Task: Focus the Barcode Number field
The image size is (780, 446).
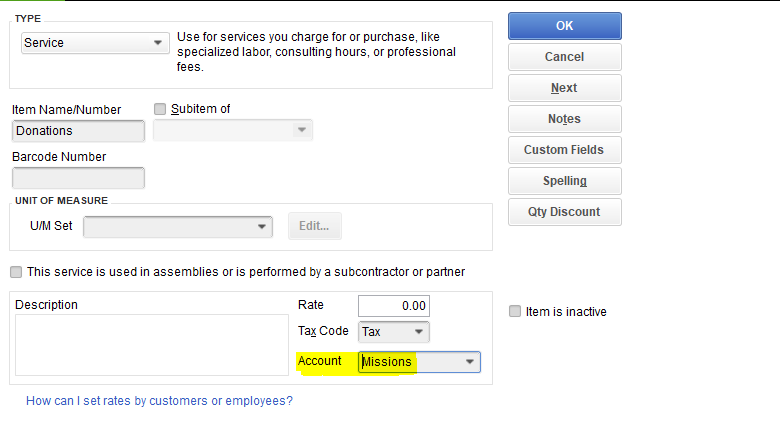Action: 78,178
